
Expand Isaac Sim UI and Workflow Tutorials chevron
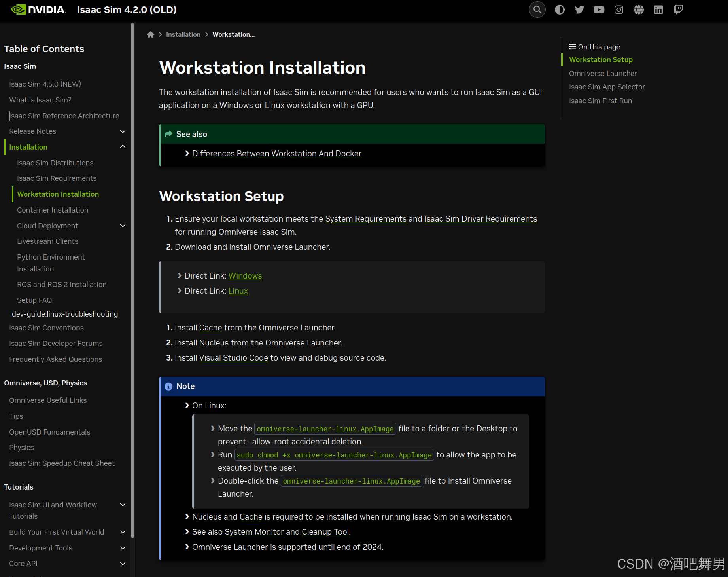click(x=123, y=505)
